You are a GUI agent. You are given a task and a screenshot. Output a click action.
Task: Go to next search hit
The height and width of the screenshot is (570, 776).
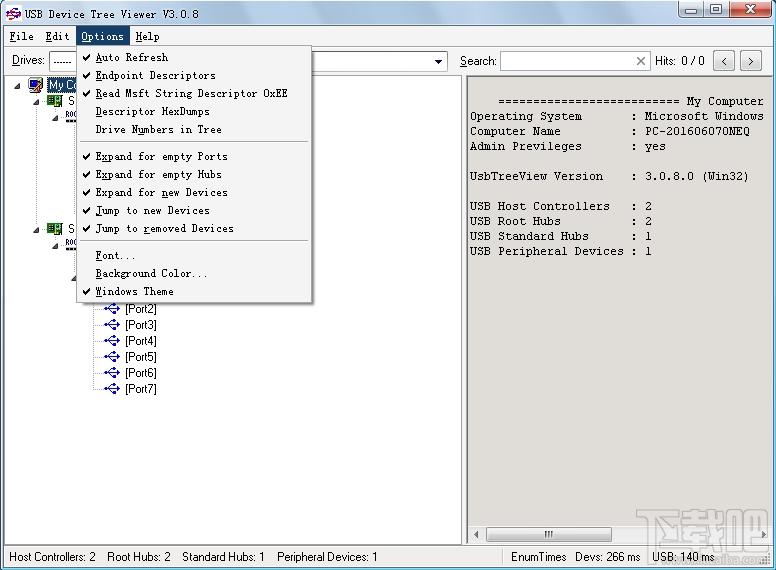click(751, 61)
